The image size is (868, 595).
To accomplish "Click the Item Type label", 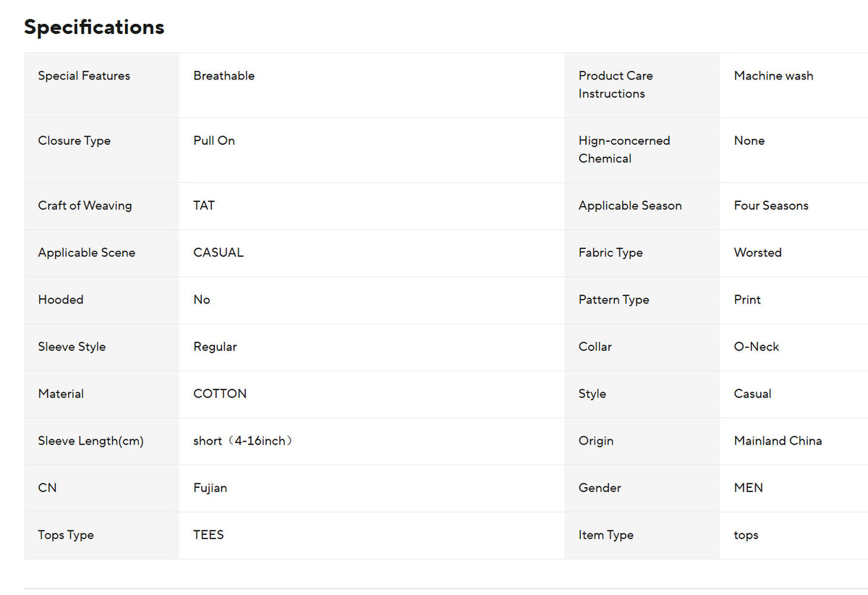I will pos(606,535).
